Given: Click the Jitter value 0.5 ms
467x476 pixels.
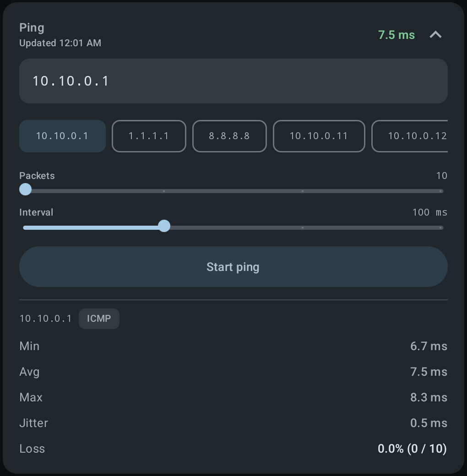Looking at the screenshot, I should 429,423.
